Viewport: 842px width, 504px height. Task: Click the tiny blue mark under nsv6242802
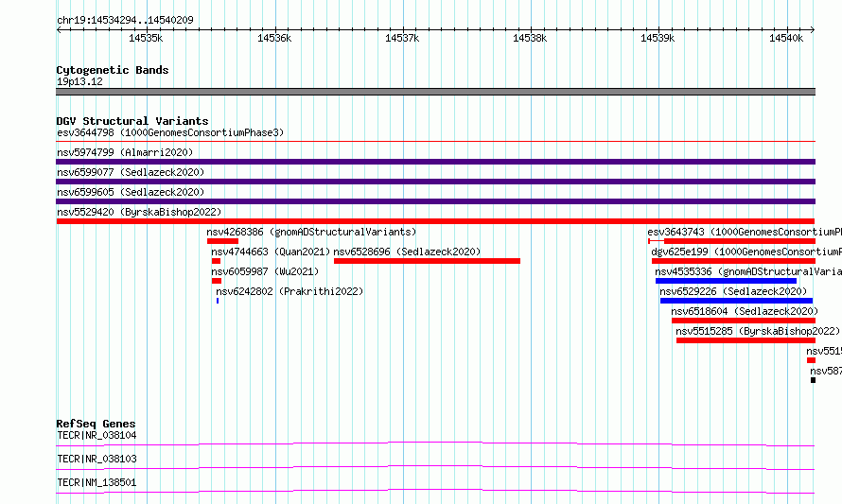218,301
